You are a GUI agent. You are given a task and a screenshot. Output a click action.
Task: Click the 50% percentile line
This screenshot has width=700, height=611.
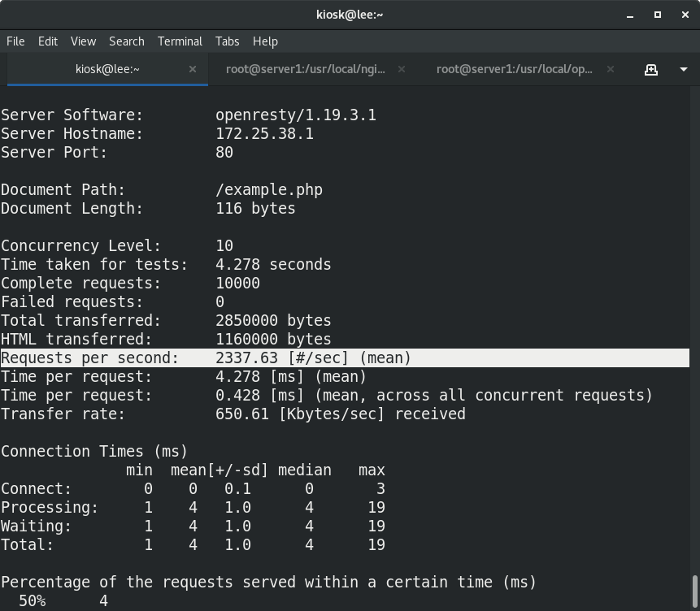tap(63, 601)
